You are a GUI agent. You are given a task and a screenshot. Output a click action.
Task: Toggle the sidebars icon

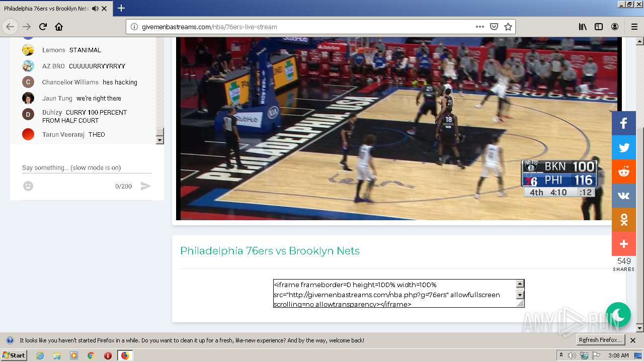(x=599, y=27)
